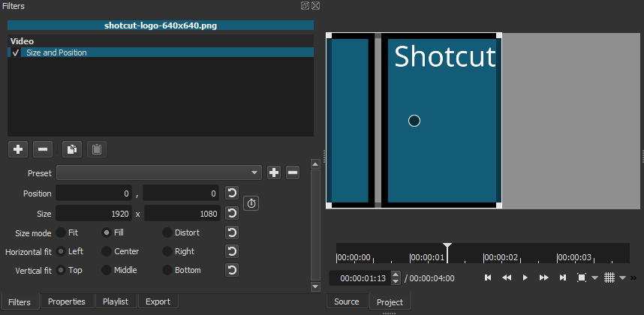Click the shotcut-logo-640x640.png title
644x315 pixels.
point(161,25)
